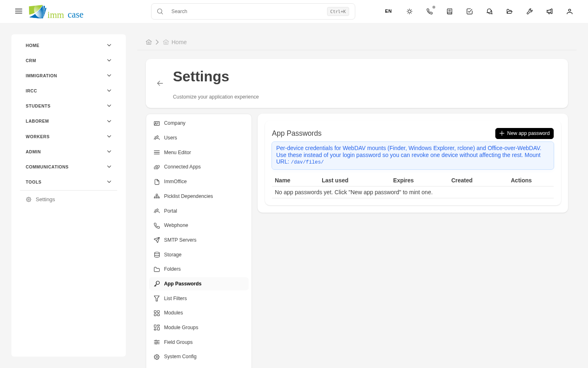
Task: Click the System Config gear icon
Action: (157, 357)
